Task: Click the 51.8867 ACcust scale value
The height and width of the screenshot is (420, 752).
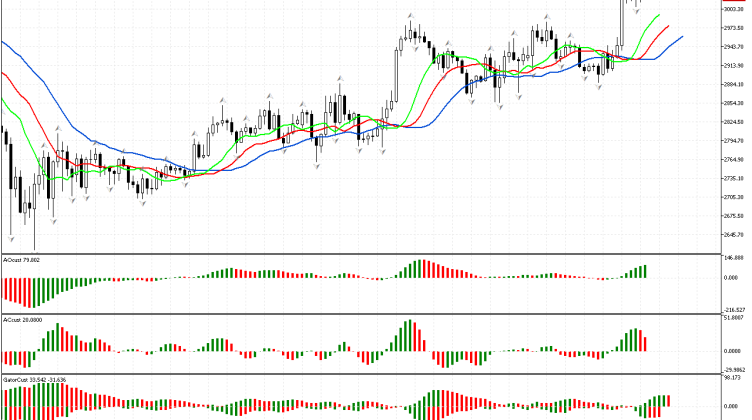Action: click(x=734, y=318)
